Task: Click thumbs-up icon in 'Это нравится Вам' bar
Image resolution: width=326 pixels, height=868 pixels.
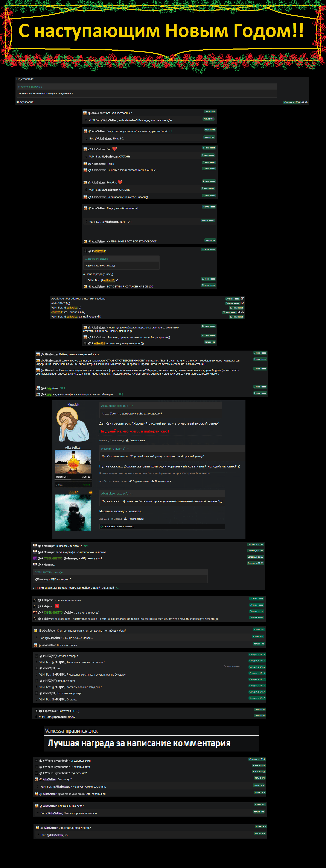Action: point(102,526)
